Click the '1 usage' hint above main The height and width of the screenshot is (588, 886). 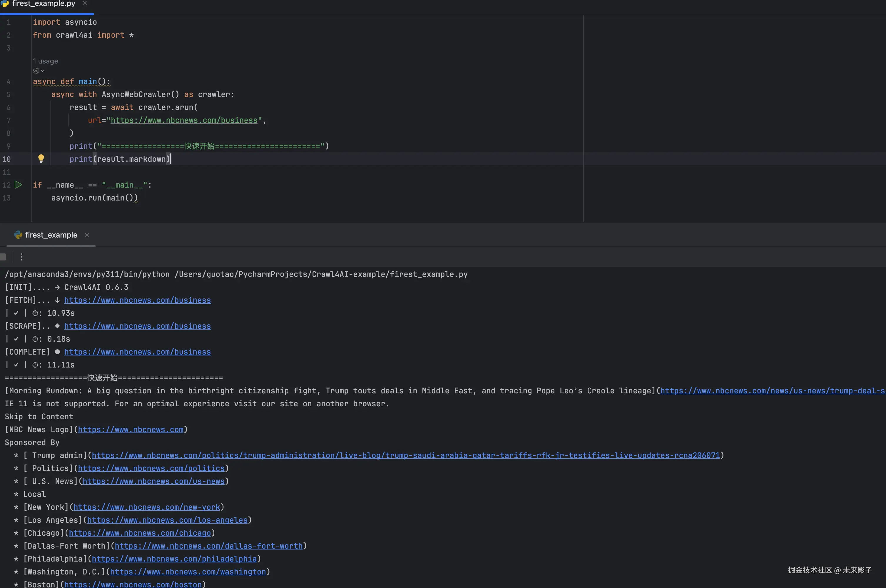(x=45, y=61)
